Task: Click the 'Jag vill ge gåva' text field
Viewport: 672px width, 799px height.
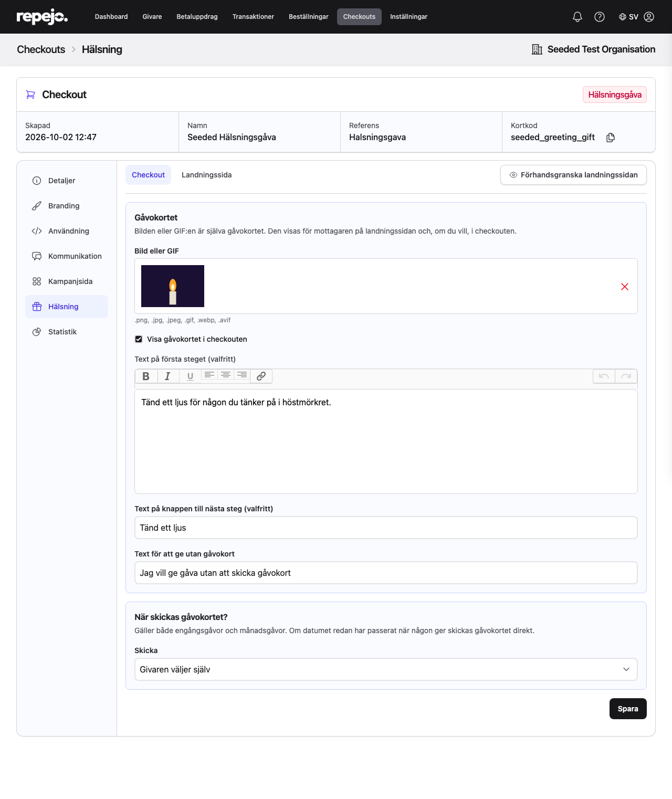Action: tap(386, 573)
